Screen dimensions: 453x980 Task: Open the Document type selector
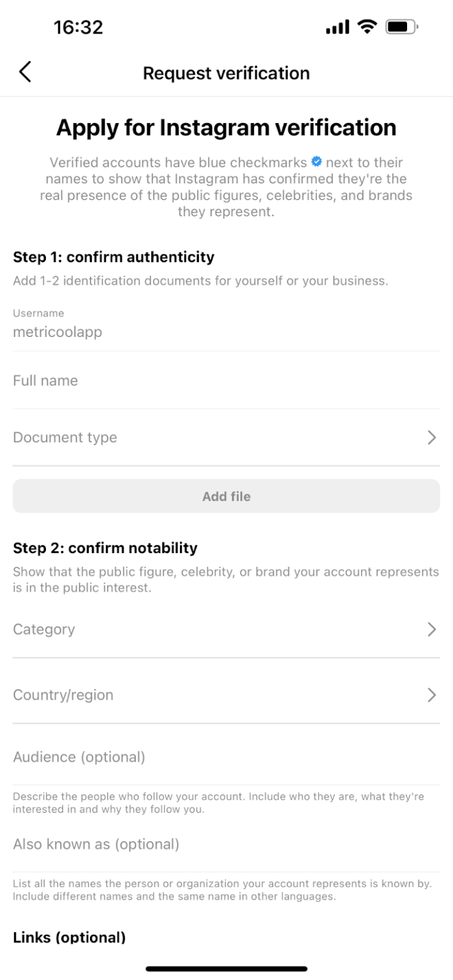point(226,438)
